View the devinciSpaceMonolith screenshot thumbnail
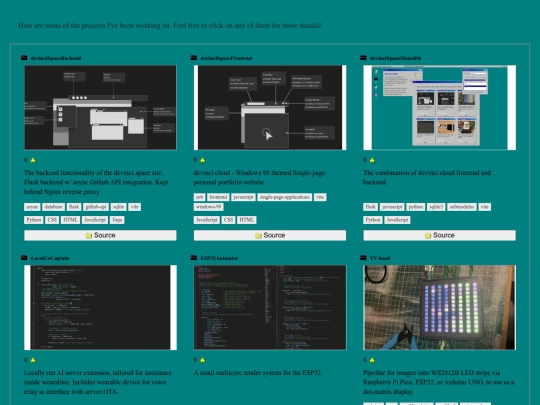The image size is (540, 405). [439, 107]
